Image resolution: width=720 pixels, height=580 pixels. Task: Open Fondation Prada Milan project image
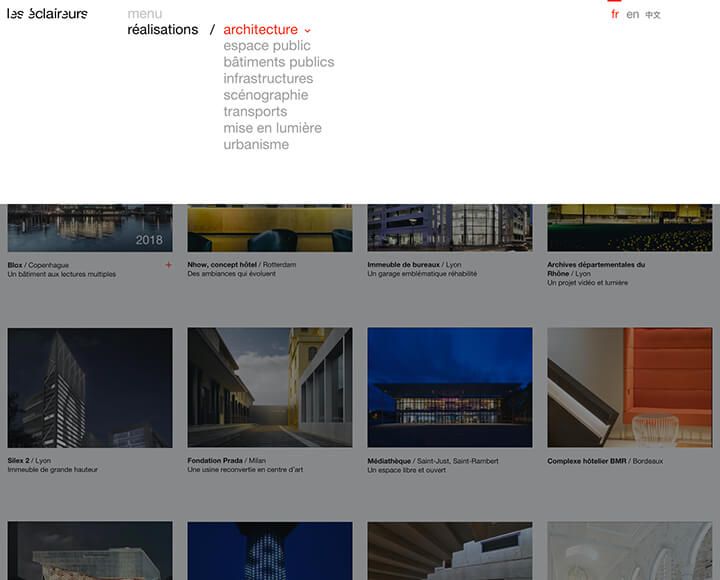pyautogui.click(x=270, y=387)
